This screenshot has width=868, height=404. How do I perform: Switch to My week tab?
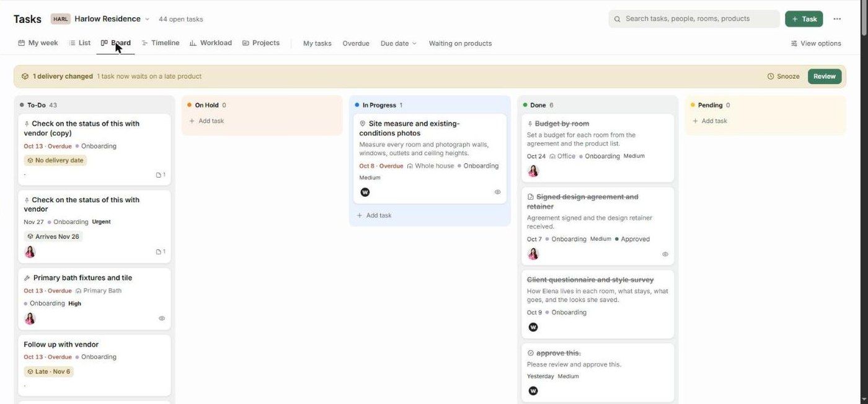tap(38, 43)
